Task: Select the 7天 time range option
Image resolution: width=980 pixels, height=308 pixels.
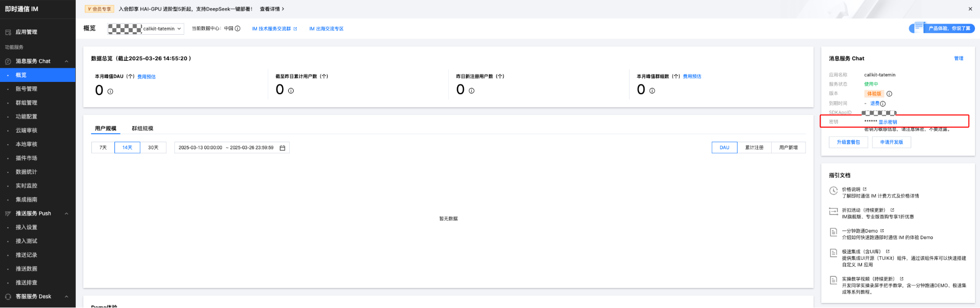Action: tap(103, 148)
